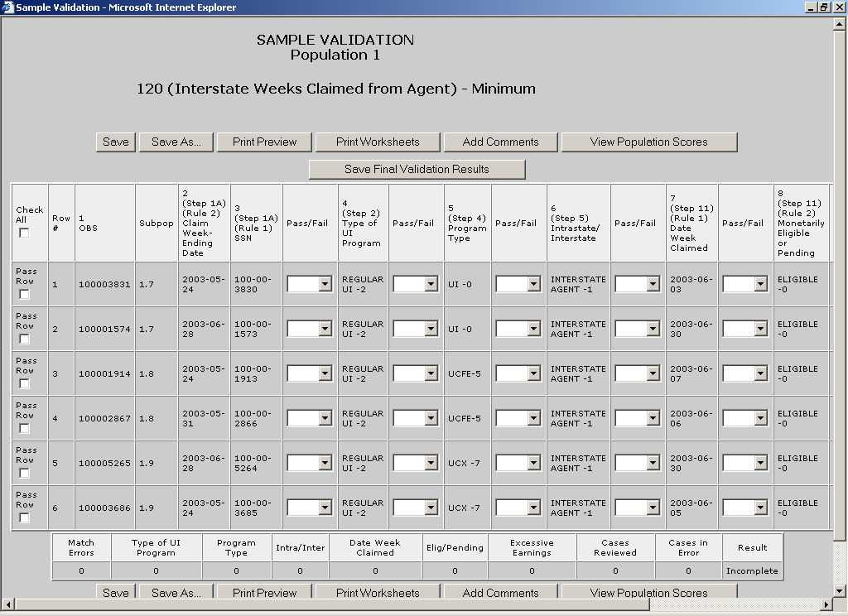Toggle Pass Row checkbox for row 6
Screen dimensions: 848x616
click(24, 518)
